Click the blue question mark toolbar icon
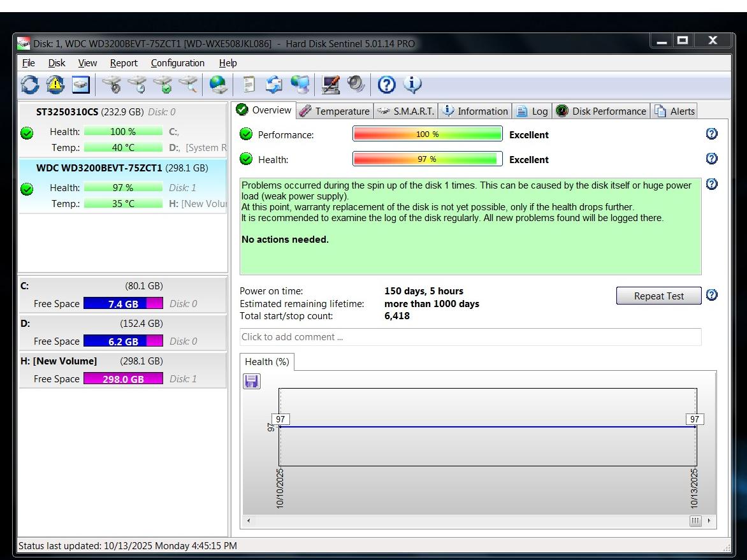 click(386, 84)
